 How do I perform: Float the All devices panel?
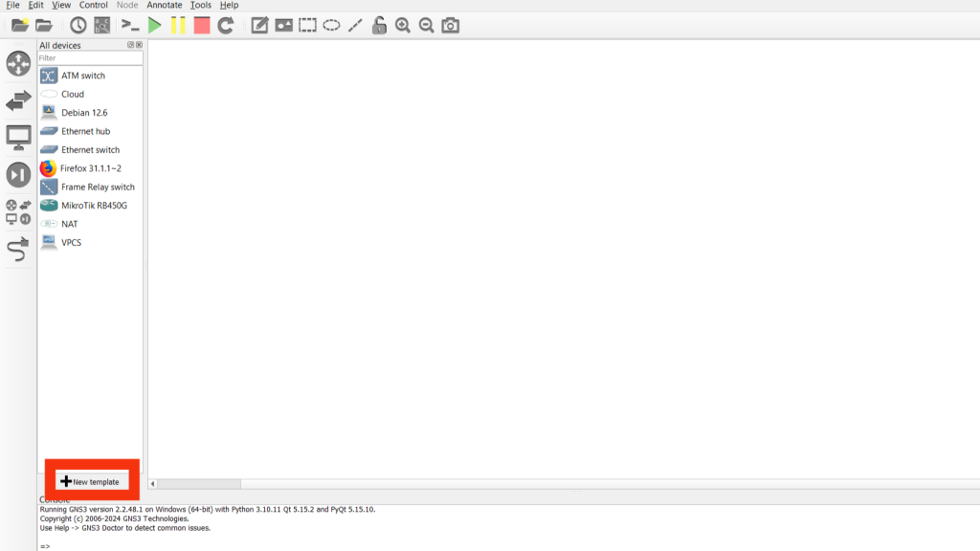[x=130, y=45]
